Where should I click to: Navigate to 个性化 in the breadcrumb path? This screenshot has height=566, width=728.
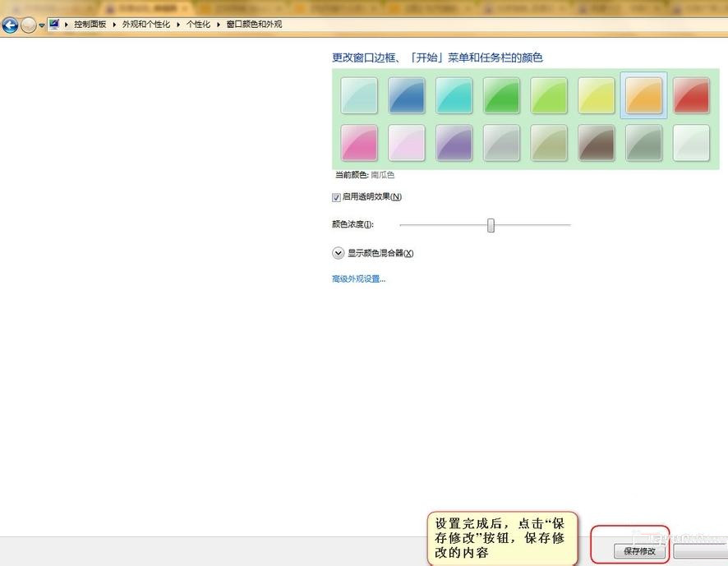coord(198,24)
